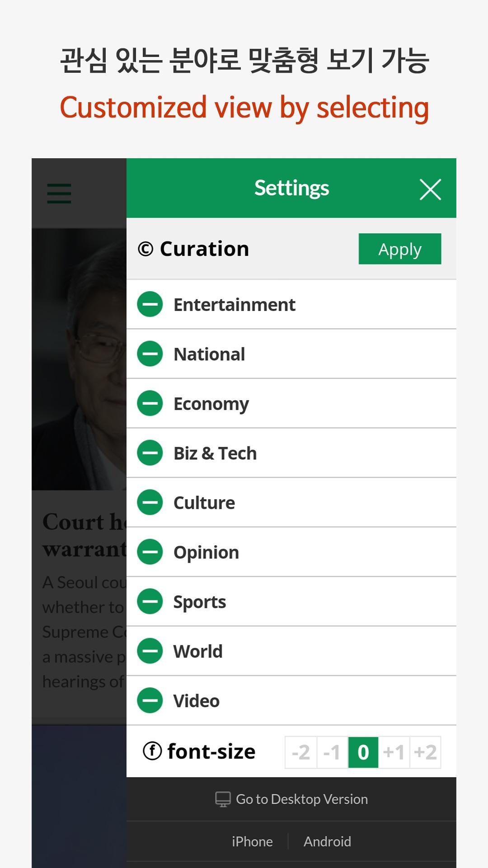The width and height of the screenshot is (488, 868).
Task: Disable the Video category minus icon
Action: [x=150, y=700]
